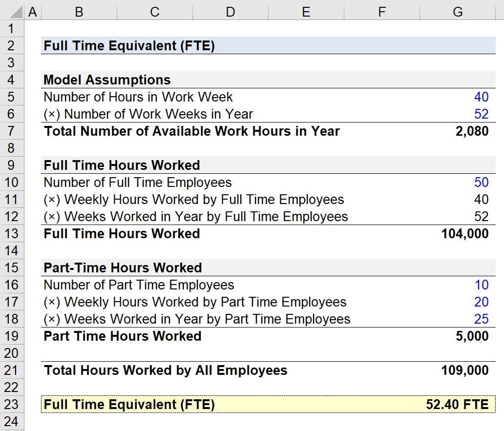Select column D header
The height and width of the screenshot is (431, 504).
tap(230, 12)
